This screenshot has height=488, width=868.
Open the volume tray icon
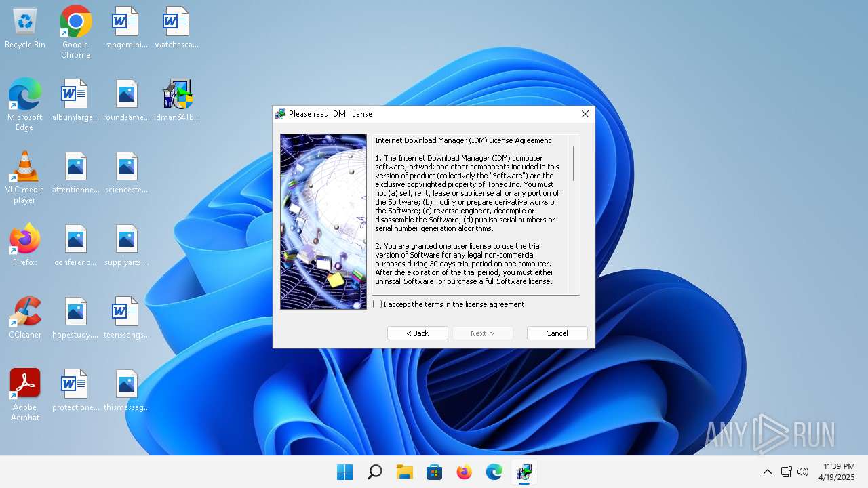(803, 472)
